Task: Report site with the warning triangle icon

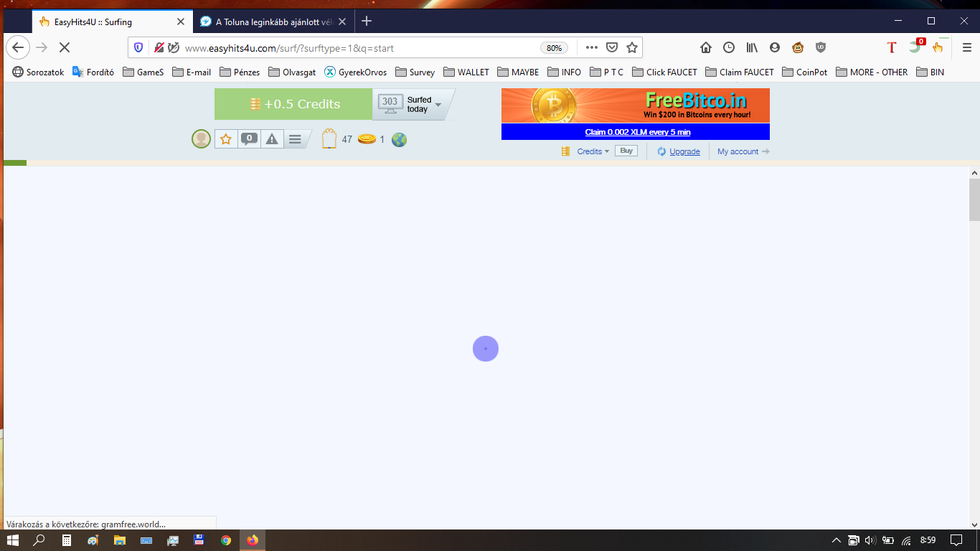Action: click(x=272, y=139)
